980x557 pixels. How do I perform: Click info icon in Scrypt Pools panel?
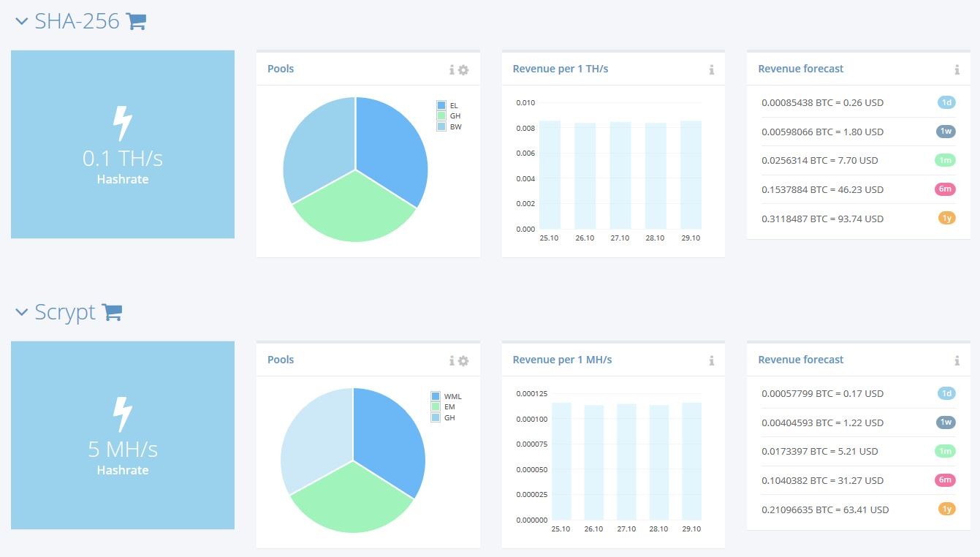[452, 360]
